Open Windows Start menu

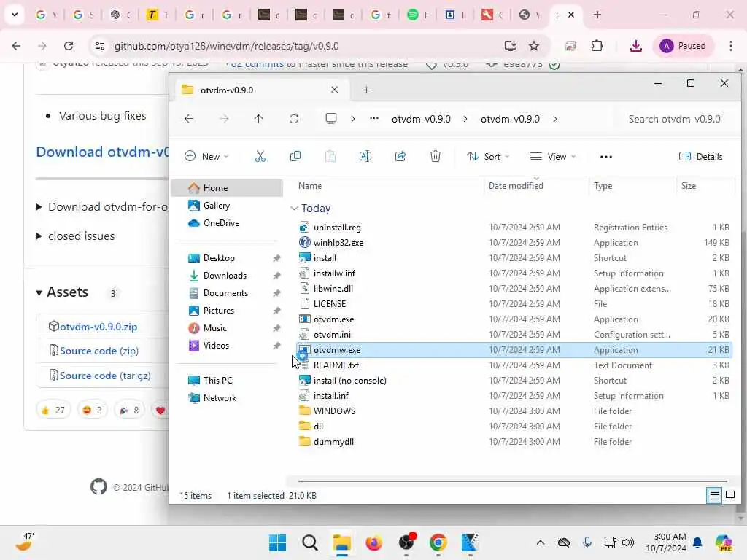point(277,542)
